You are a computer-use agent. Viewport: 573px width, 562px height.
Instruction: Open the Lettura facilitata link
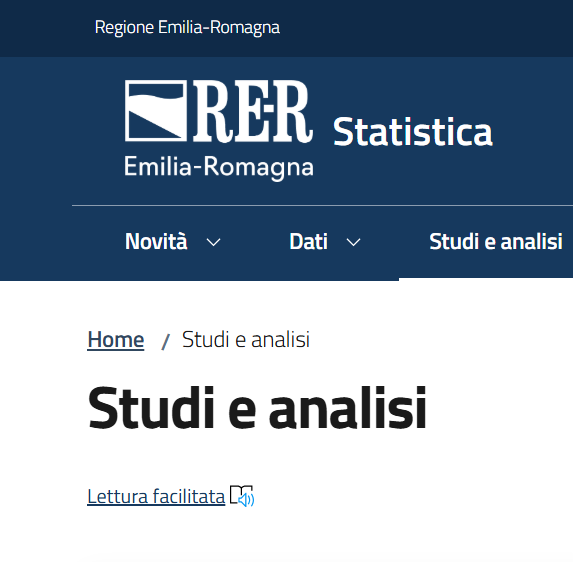[156, 496]
